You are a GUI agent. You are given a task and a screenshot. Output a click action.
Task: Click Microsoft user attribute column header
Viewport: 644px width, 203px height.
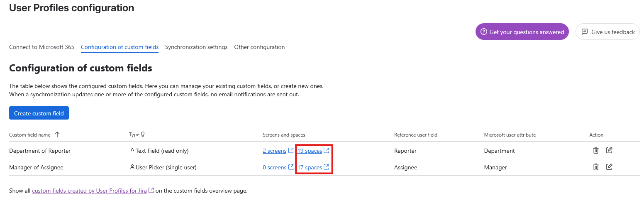(510, 135)
